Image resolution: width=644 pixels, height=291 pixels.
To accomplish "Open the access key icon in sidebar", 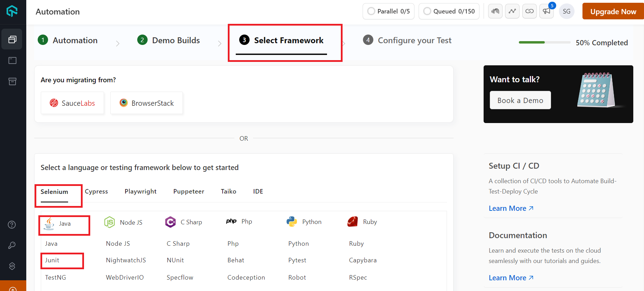I will [x=11, y=245].
